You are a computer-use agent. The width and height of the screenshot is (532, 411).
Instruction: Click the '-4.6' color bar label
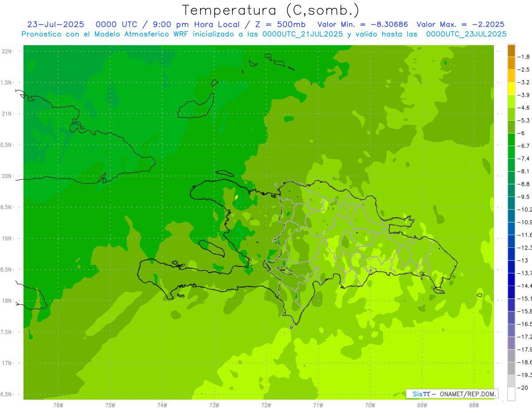click(x=524, y=108)
